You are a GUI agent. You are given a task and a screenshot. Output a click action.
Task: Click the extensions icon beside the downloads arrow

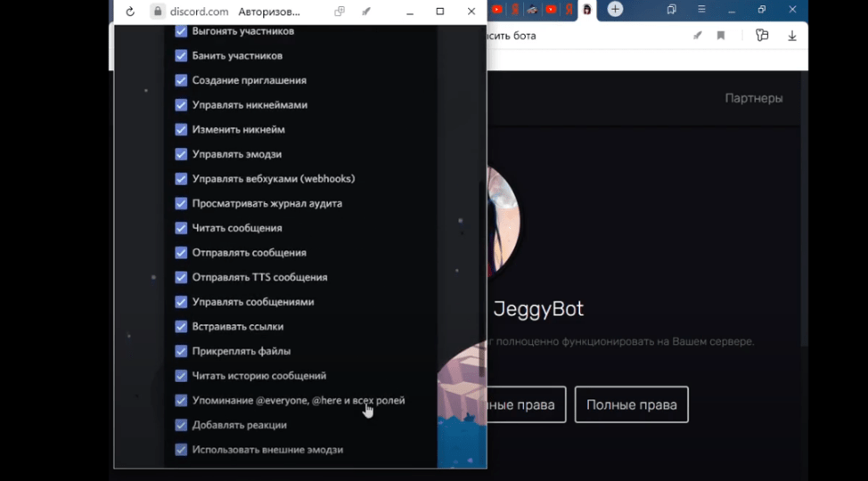pyautogui.click(x=761, y=36)
